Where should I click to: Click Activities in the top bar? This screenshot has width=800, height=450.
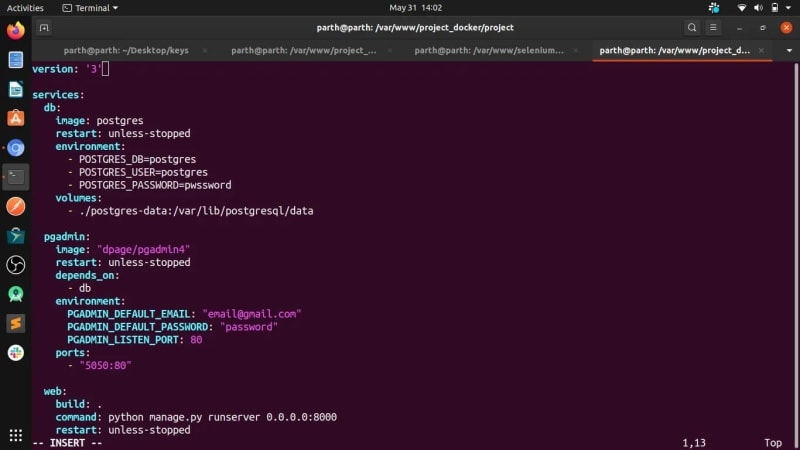coord(25,8)
